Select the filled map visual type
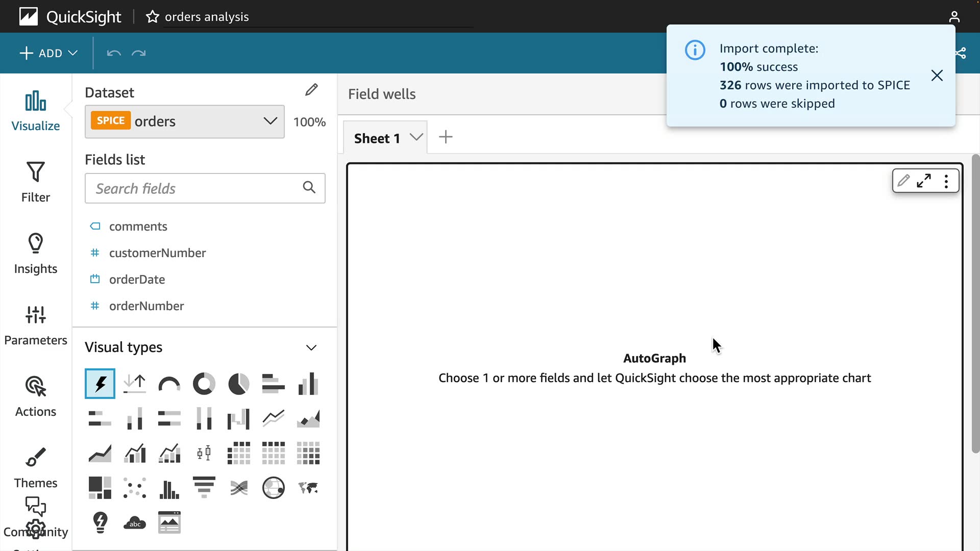 tap(308, 488)
